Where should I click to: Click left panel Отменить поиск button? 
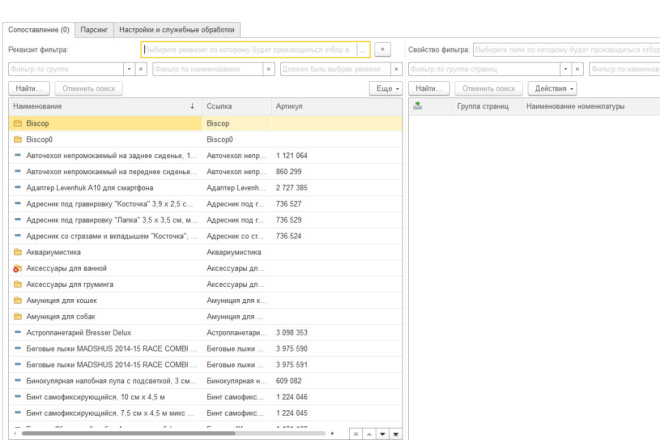point(89,88)
